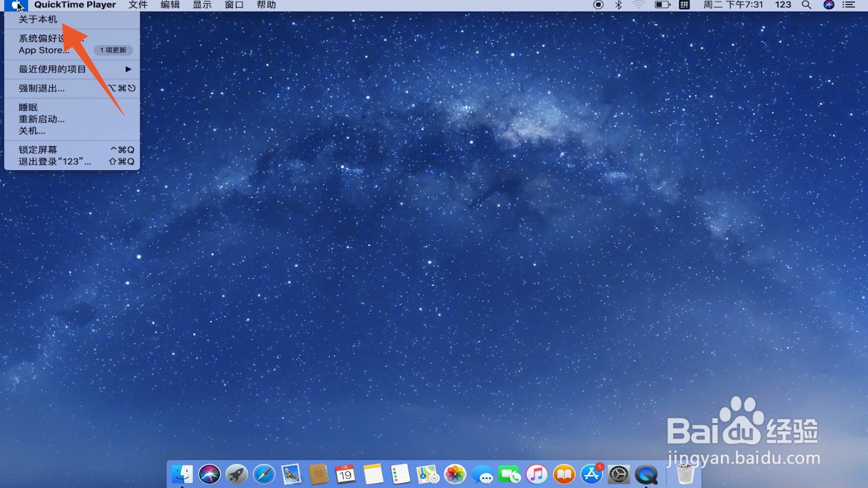Viewport: 868px width, 488px height.
Task: Open FaceTime app in Dock
Action: [509, 474]
